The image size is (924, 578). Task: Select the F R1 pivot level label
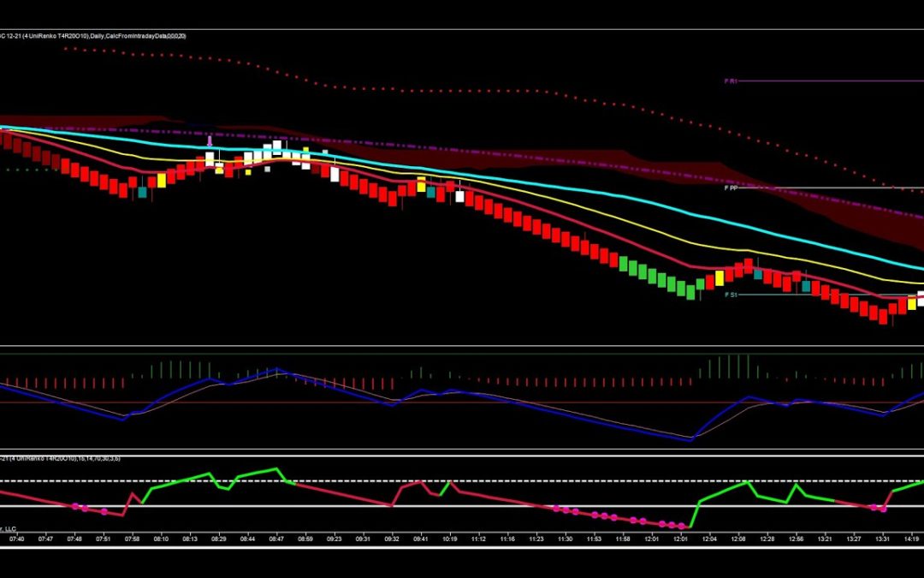731,81
